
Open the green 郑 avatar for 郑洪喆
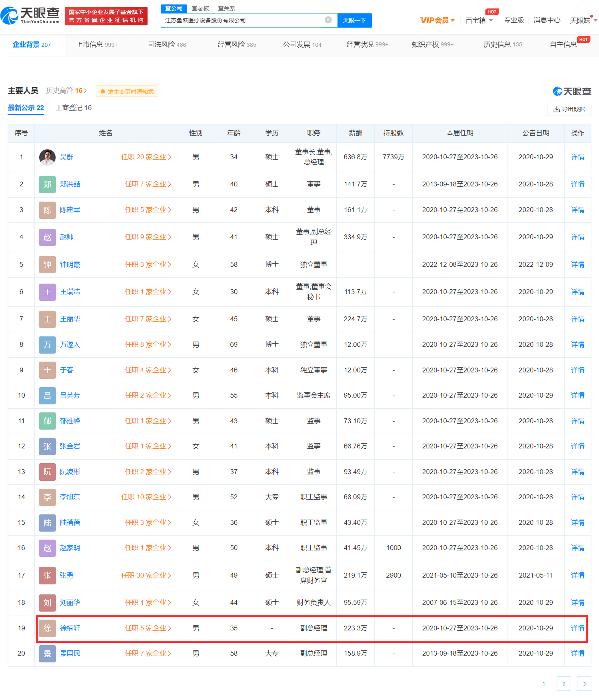47,184
